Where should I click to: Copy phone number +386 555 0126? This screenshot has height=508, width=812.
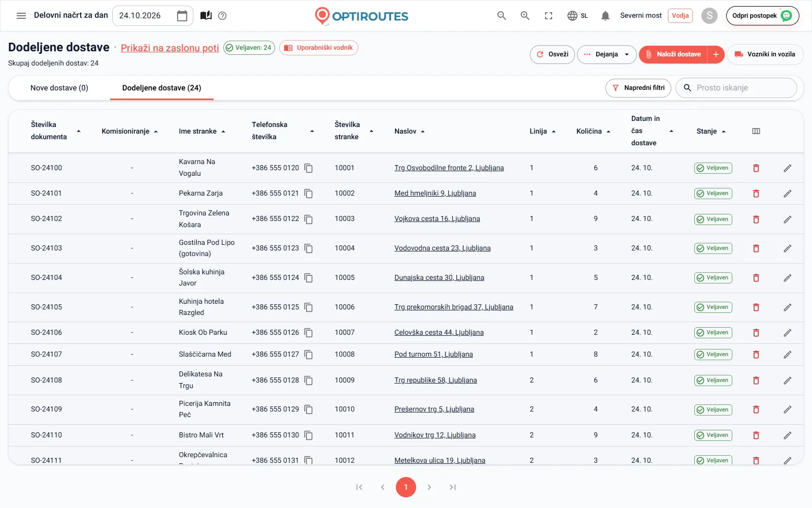click(x=309, y=333)
